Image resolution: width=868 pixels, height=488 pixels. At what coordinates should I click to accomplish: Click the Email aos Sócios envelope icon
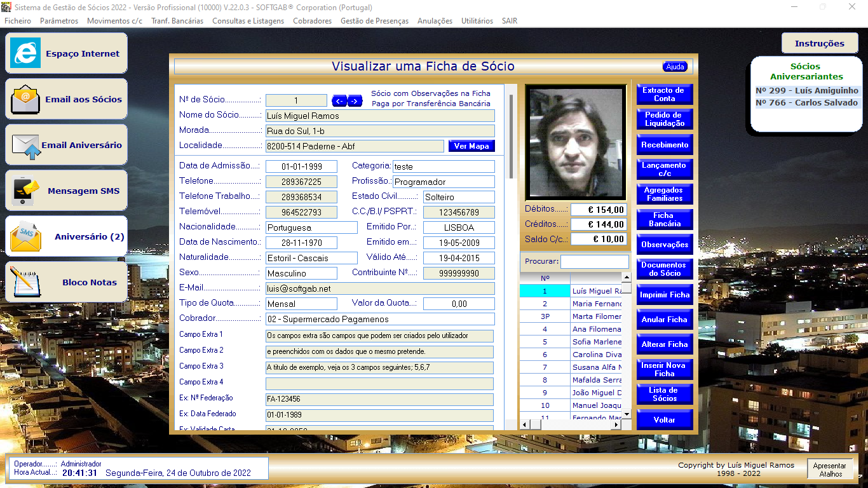[25, 99]
